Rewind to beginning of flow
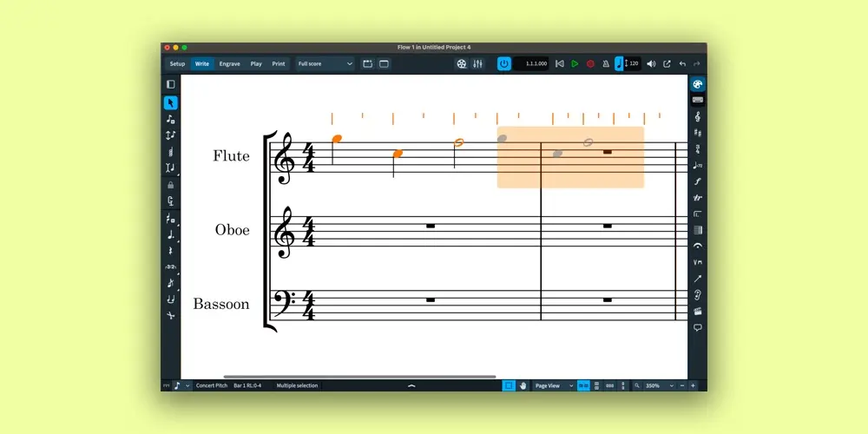Viewport: 868px width, 434px height. tap(559, 63)
